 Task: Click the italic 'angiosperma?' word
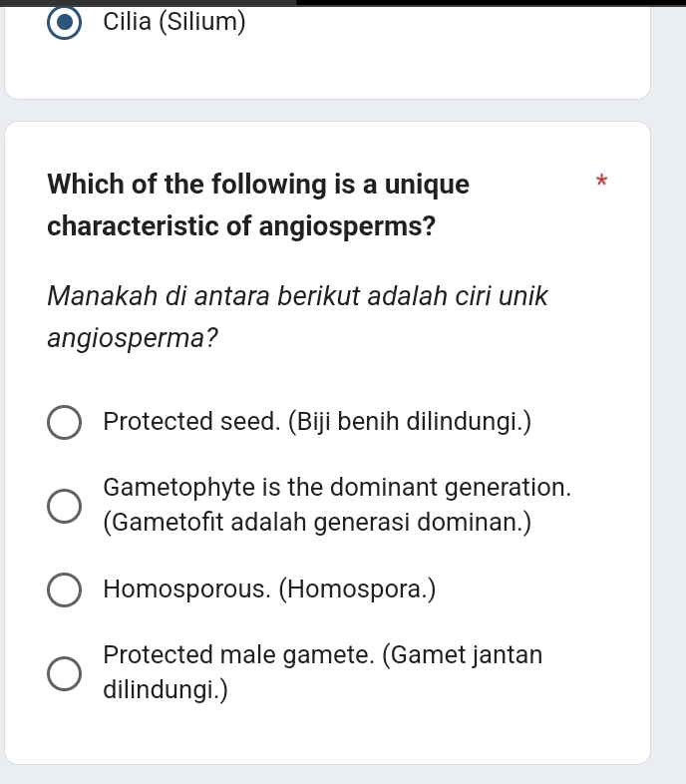pyautogui.click(x=133, y=338)
